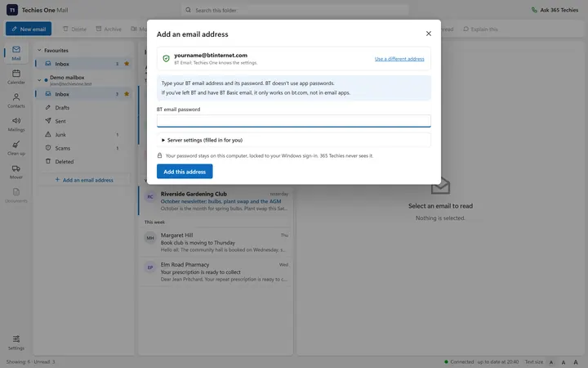Open the Calendar section in sidebar
The width and height of the screenshot is (588, 368).
click(16, 77)
